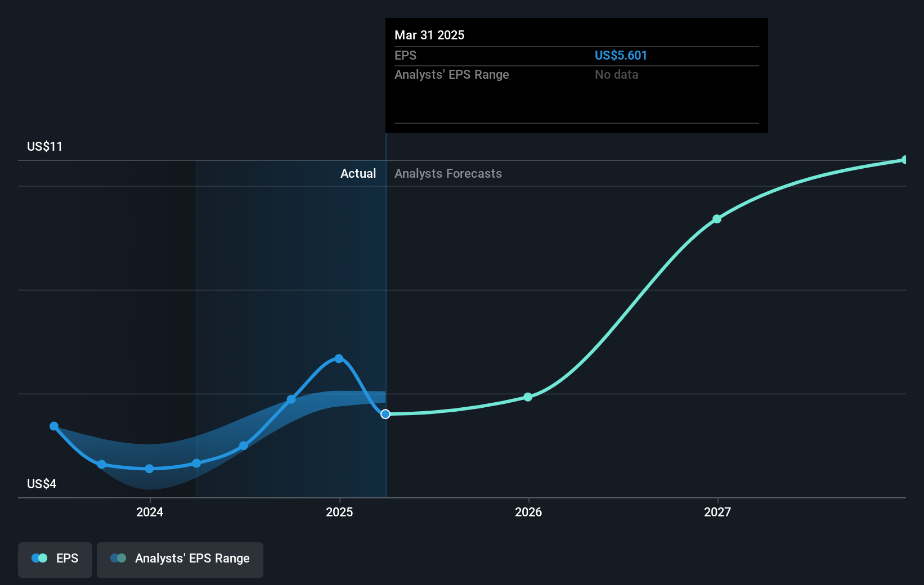Toggle the Analysts' EPS Range legend series
Image resolution: width=924 pixels, height=585 pixels.
180,560
